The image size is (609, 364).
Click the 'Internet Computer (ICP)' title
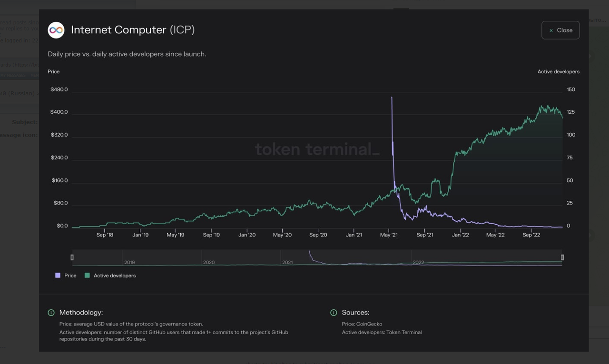pyautogui.click(x=133, y=30)
